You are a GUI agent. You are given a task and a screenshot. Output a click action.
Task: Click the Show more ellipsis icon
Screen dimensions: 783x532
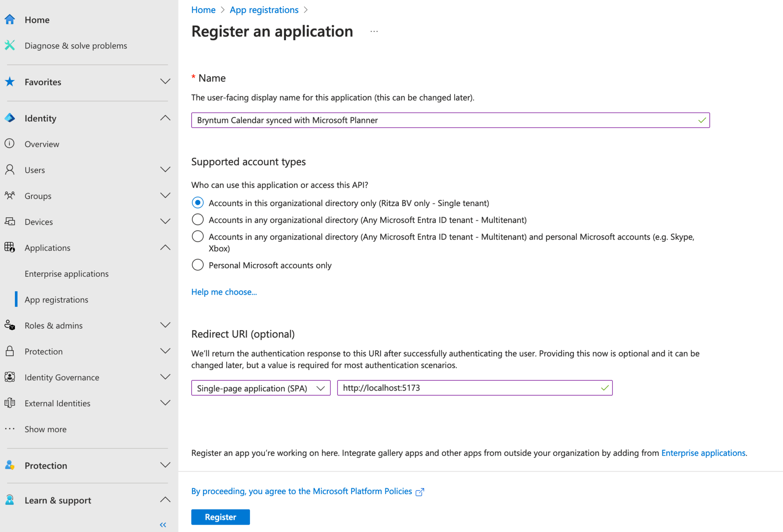[x=10, y=429]
